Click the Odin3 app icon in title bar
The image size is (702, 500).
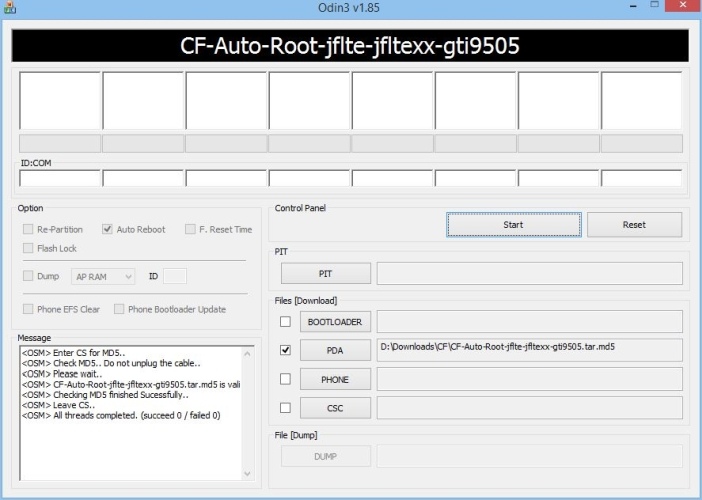(9, 6)
